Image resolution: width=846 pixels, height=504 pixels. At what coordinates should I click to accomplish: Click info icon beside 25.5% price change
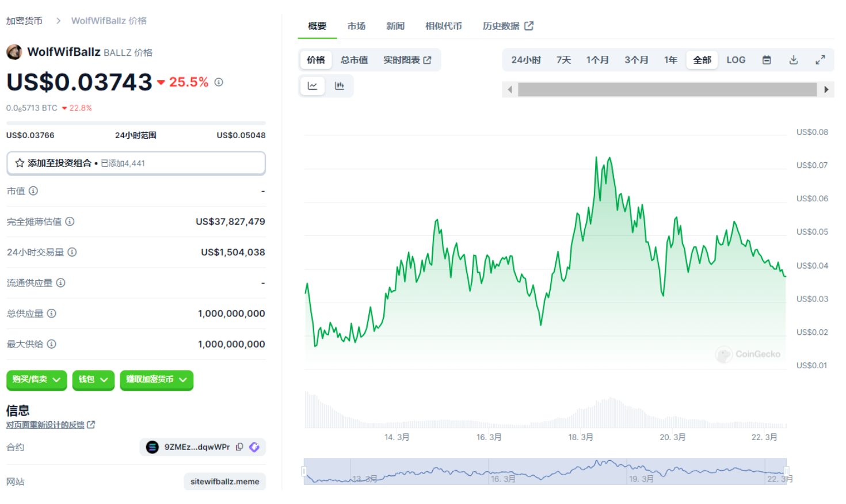tap(219, 82)
